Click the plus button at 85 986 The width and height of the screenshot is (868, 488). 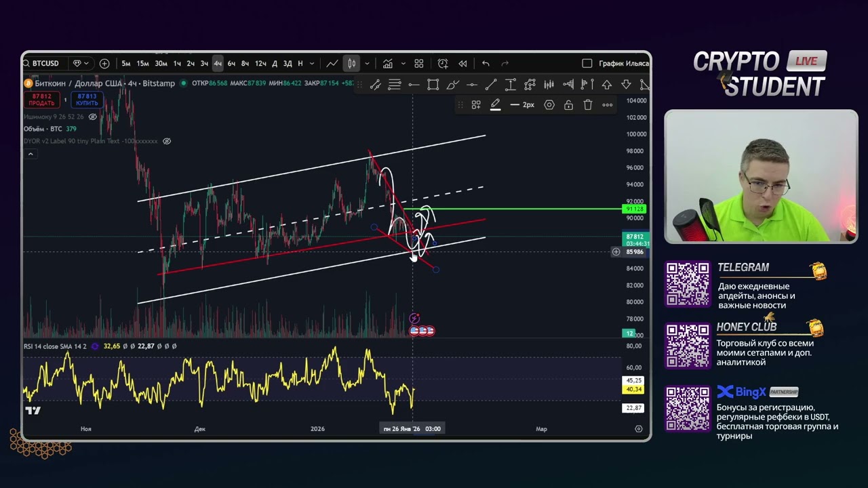(616, 252)
